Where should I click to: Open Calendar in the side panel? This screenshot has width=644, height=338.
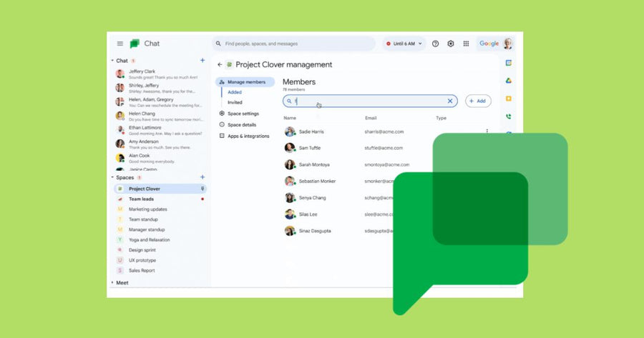coord(509,63)
